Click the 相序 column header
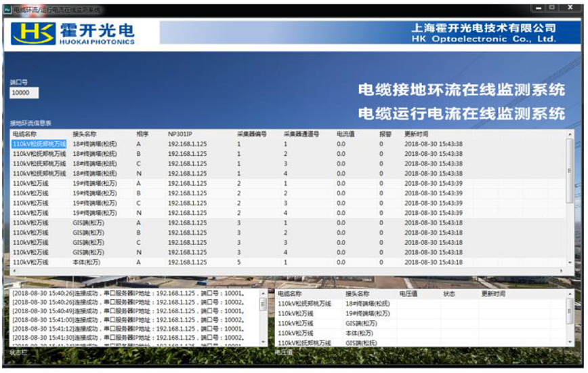588x373 pixels. (x=142, y=134)
